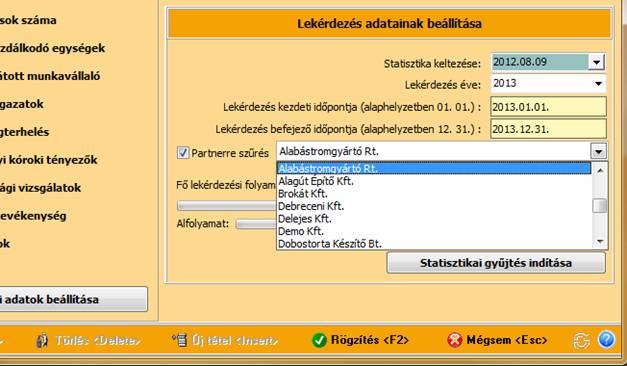Click the red X Mégsem icon
Image resolution: width=627 pixels, height=366 pixels.
pyautogui.click(x=455, y=340)
